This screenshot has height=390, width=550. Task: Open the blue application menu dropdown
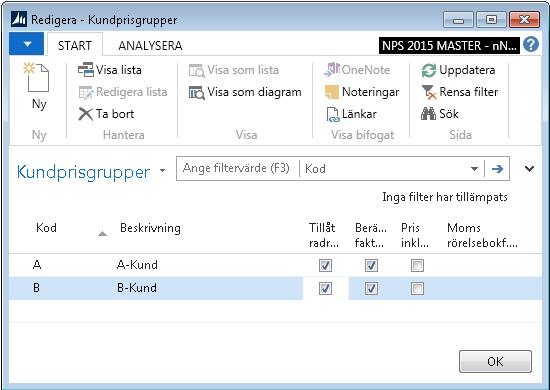click(x=27, y=44)
